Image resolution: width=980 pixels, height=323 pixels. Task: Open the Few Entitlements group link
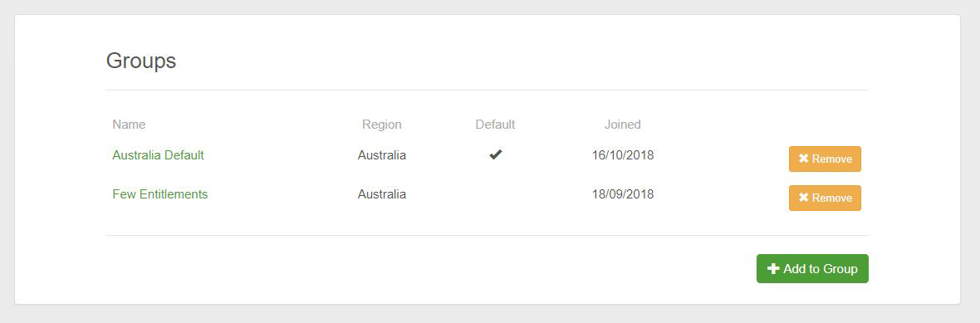tap(160, 194)
